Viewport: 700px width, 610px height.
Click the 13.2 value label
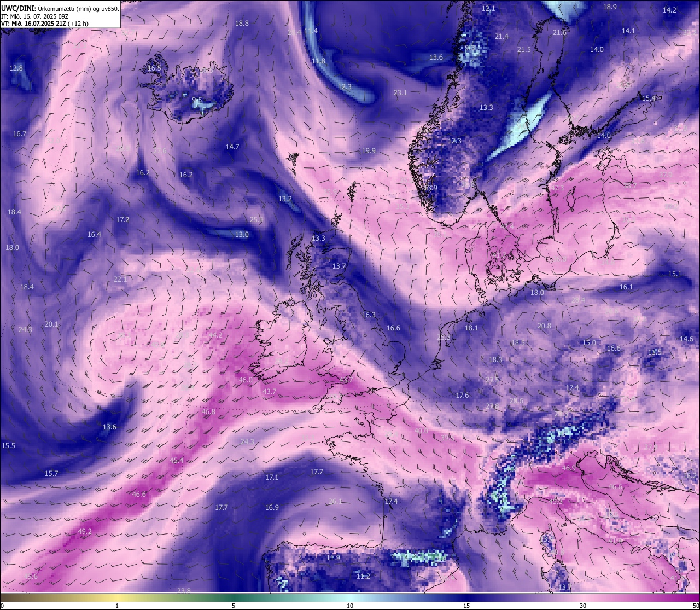(x=285, y=199)
